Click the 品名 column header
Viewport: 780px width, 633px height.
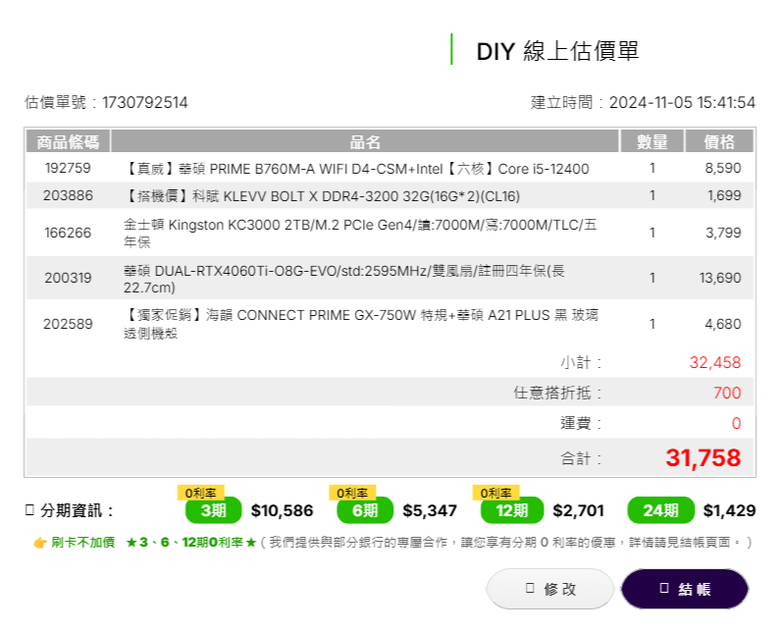tap(365, 141)
